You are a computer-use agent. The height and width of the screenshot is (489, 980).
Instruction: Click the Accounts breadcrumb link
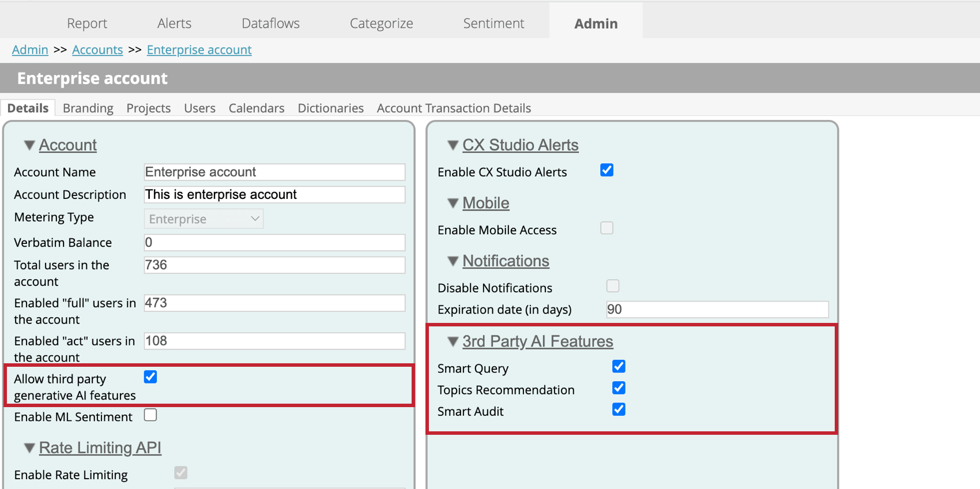97,50
